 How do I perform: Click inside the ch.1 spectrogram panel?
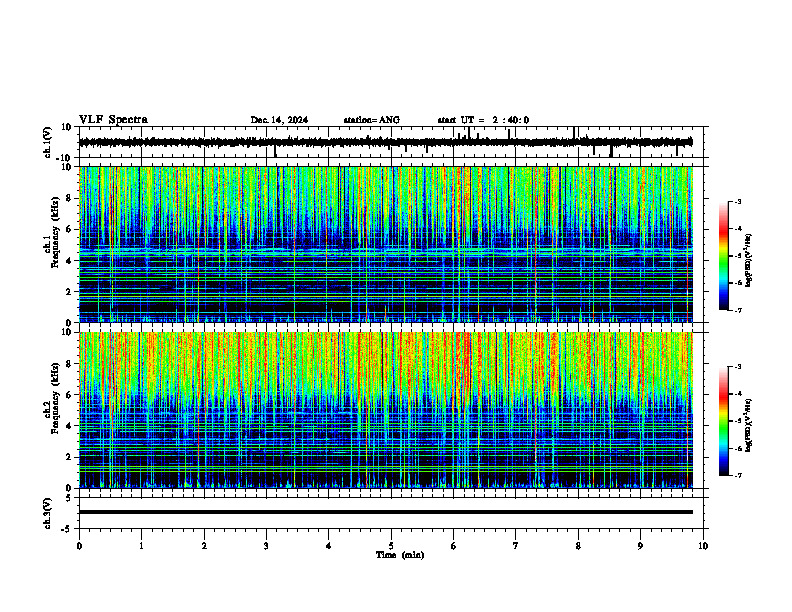pyautogui.click(x=385, y=244)
